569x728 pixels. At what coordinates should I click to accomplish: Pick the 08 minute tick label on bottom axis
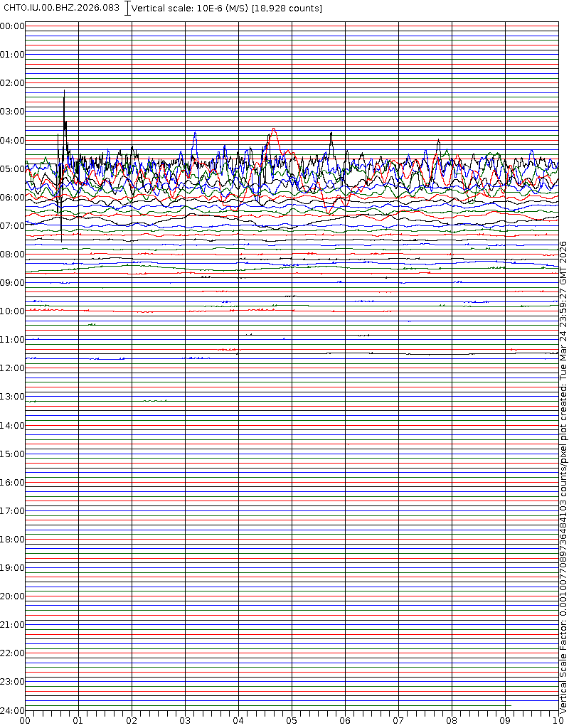[x=452, y=721]
